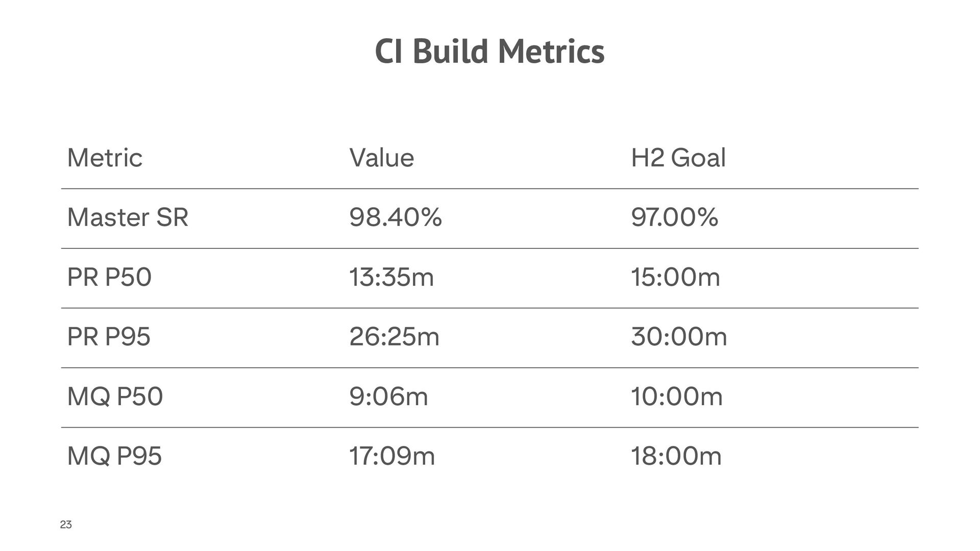Screen dimensions: 980x551
Task: Click the PR P95 row label
Action: click(x=109, y=337)
